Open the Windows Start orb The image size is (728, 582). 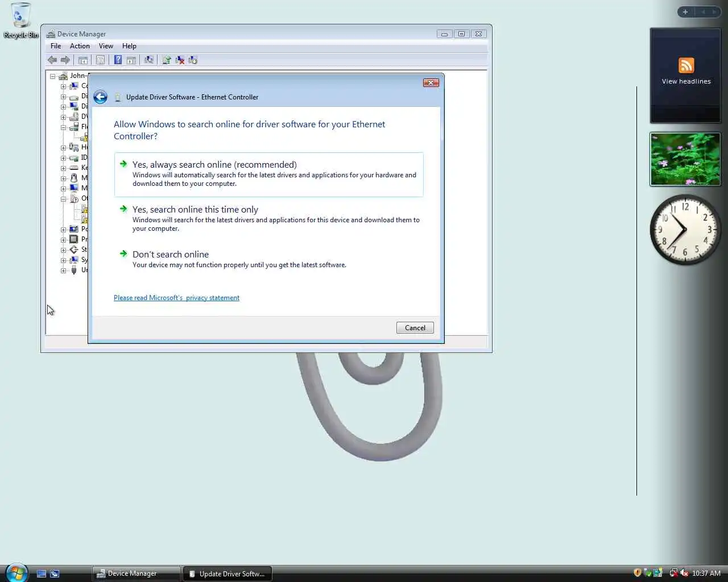[x=16, y=572]
